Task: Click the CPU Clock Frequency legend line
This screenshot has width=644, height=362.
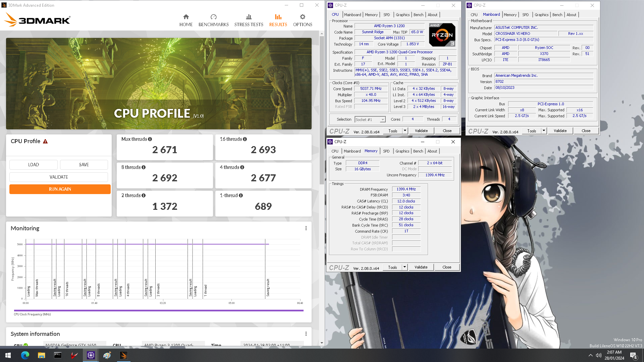Action: pos(159,311)
